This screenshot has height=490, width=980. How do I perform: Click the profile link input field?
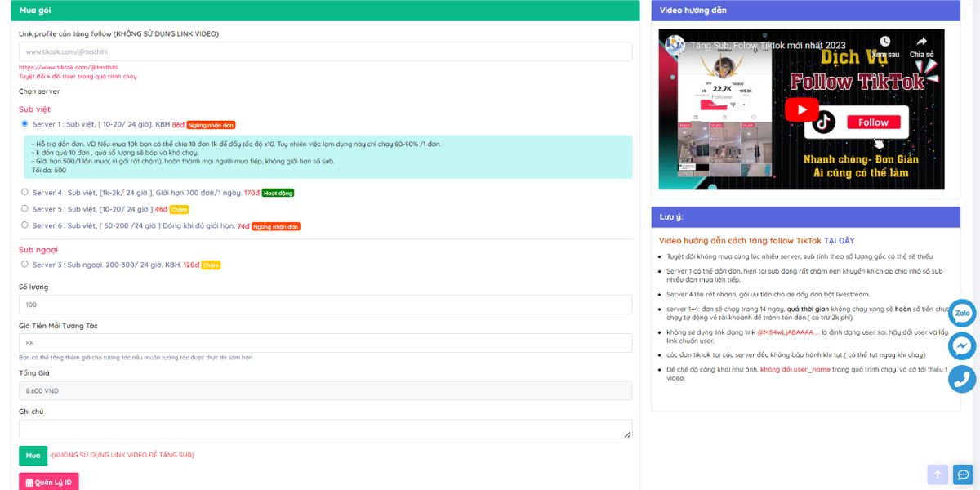[x=325, y=51]
